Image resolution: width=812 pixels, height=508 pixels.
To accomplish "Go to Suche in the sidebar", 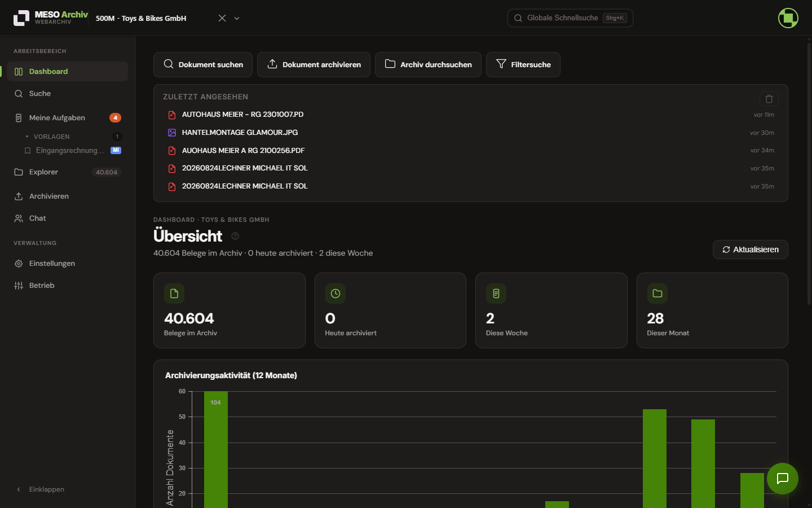I will coord(68,94).
